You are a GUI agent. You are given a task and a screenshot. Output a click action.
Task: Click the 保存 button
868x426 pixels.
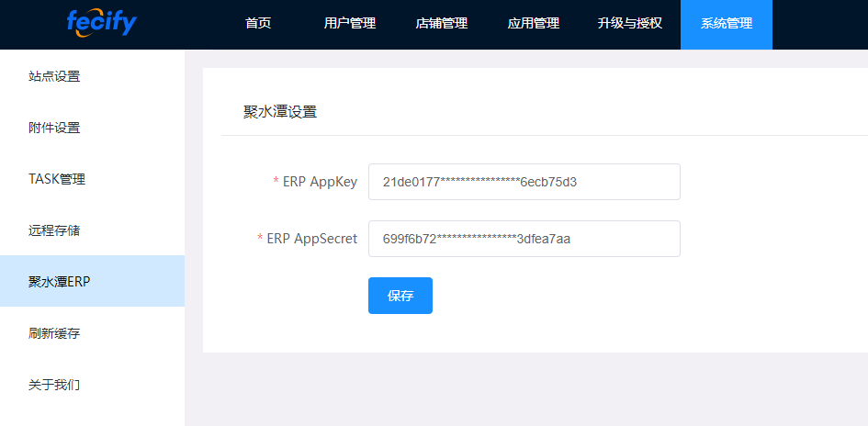(x=400, y=296)
